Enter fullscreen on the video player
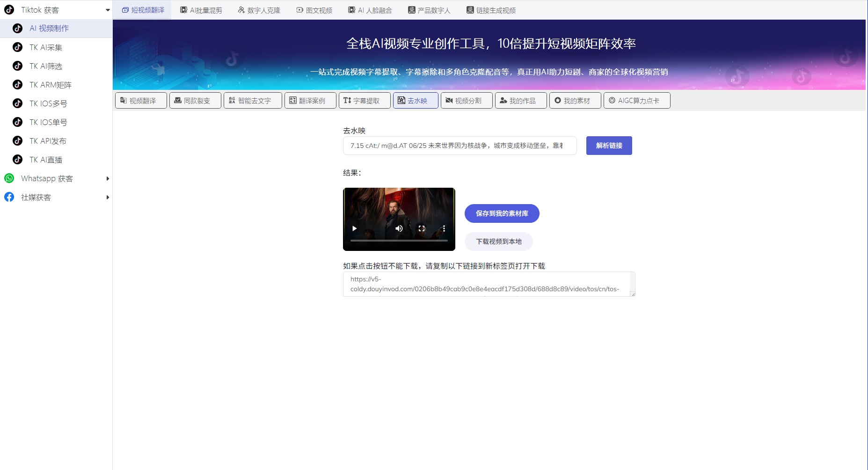 tap(421, 228)
